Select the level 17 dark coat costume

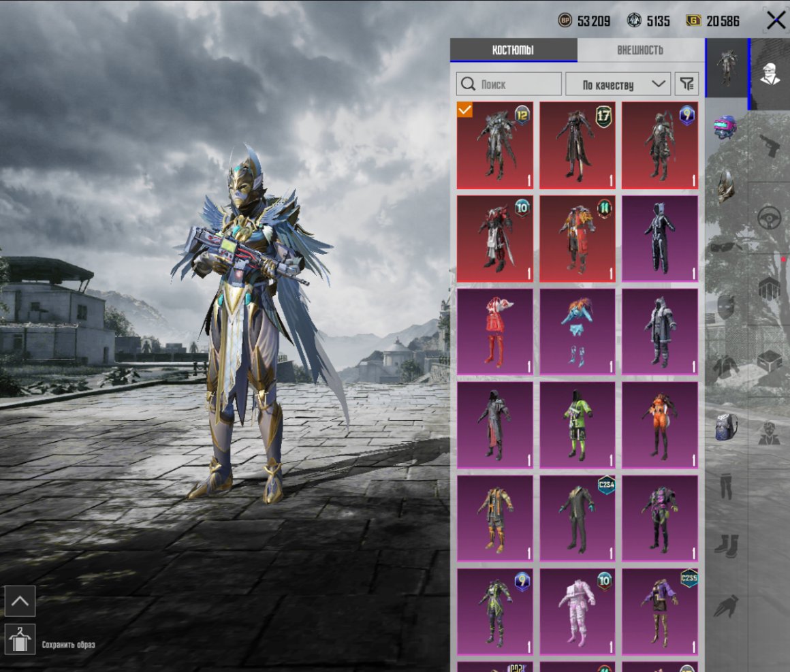pos(578,145)
